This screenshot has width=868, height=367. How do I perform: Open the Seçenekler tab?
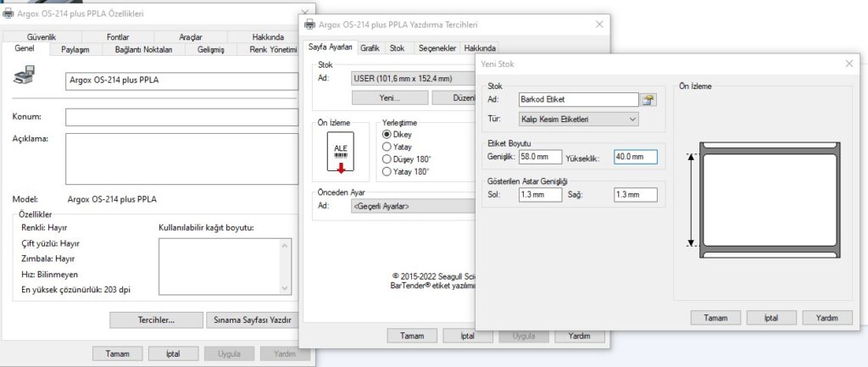[x=437, y=48]
